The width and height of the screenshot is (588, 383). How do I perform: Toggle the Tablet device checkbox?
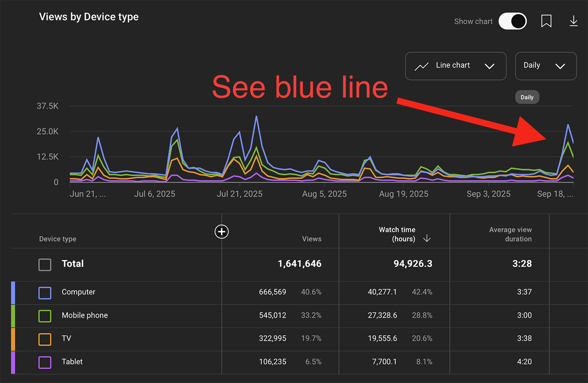45,362
